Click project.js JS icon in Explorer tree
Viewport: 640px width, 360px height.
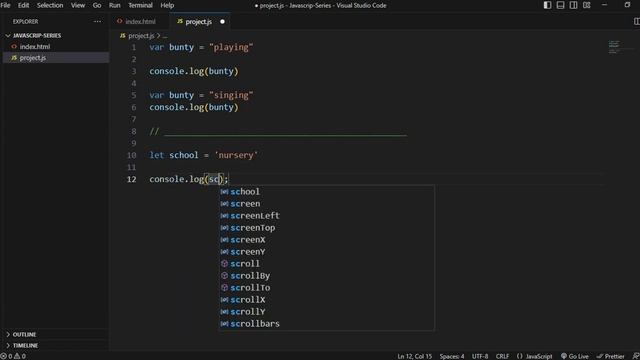coord(14,58)
